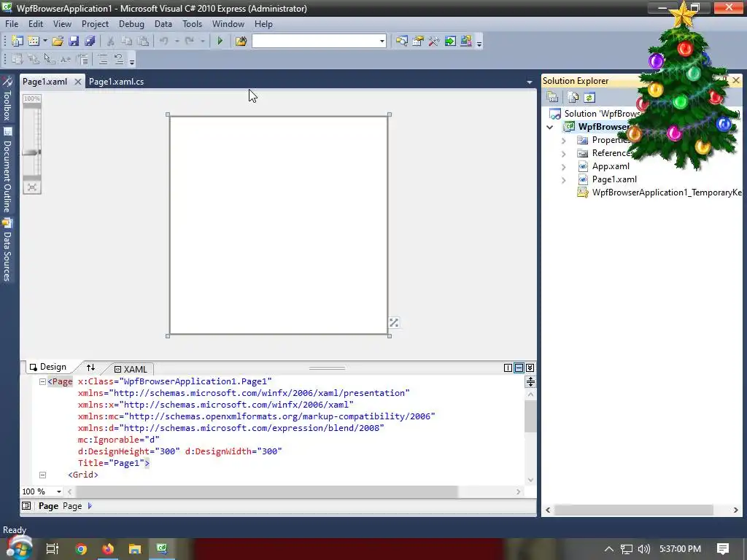The image size is (747, 560).
Task: Select the XAML pane tab
Action: tap(131, 369)
